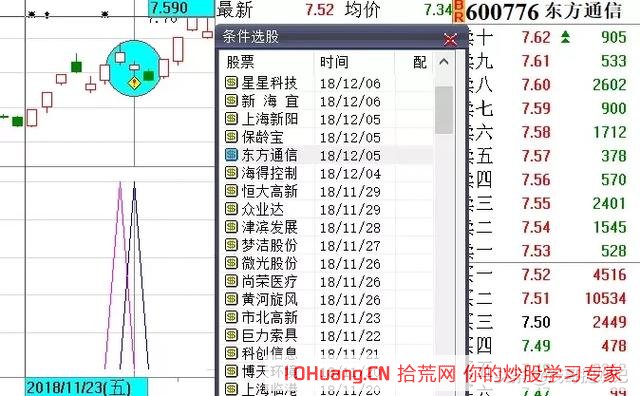Viewport: 640px width, 396px height.
Task: Click the 18/11/23 date cell
Action: (x=350, y=318)
